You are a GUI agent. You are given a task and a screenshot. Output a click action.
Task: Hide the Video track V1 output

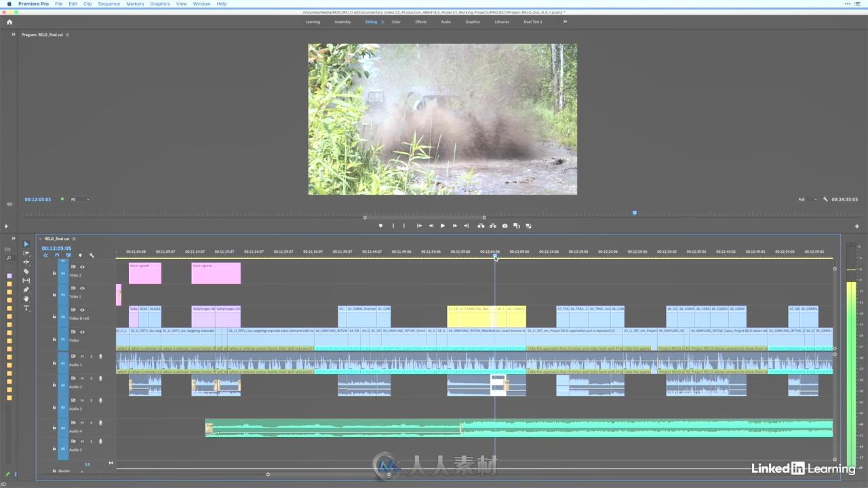point(82,332)
